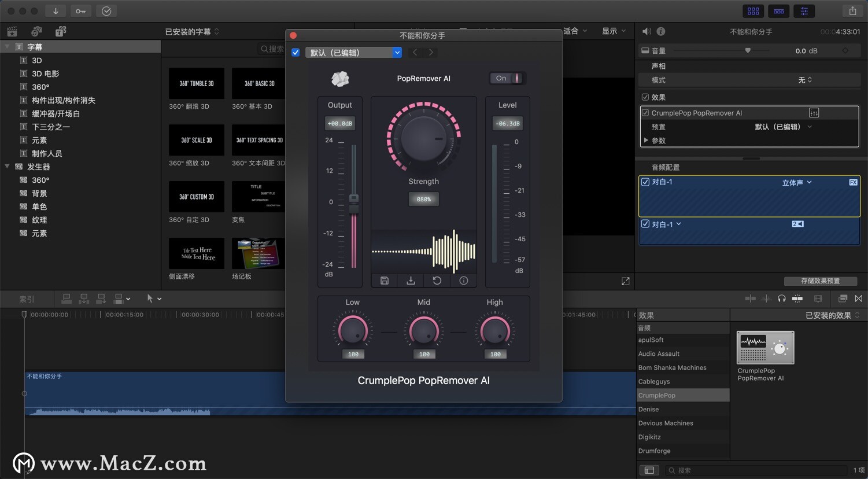The width and height of the screenshot is (868, 479).
Task: Click the import media down-arrow button
Action: pyautogui.click(x=56, y=11)
